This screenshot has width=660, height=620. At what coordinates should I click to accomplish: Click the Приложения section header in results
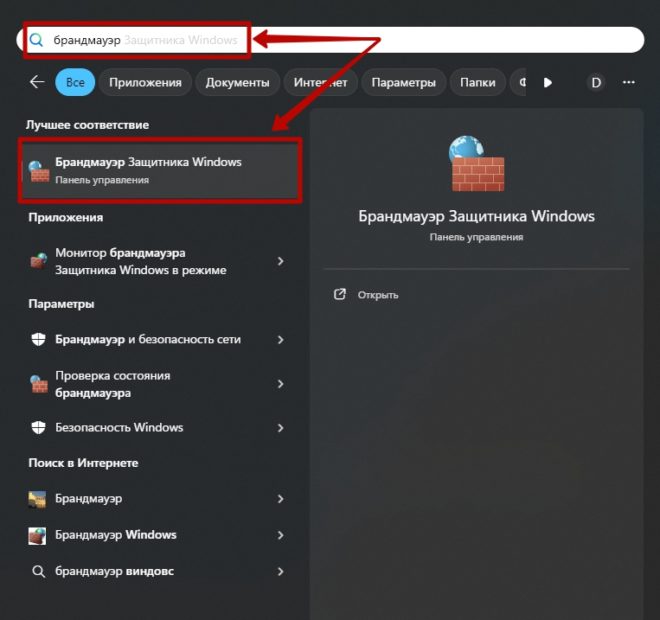pyautogui.click(x=66, y=218)
